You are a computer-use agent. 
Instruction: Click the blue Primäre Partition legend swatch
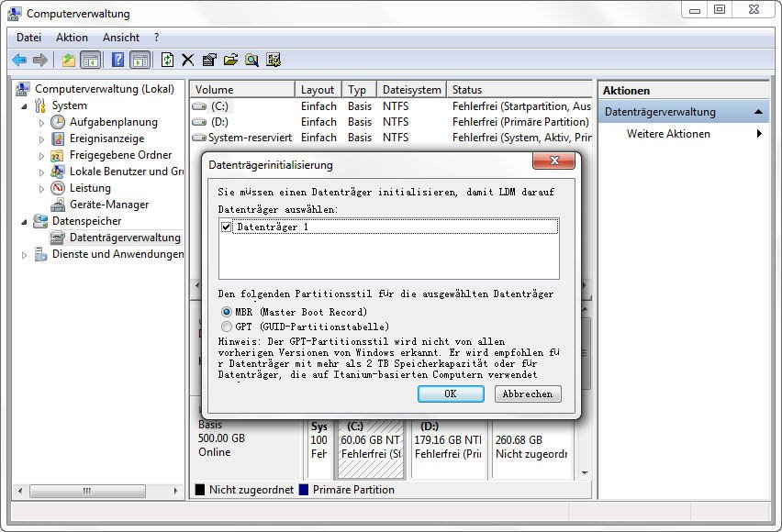304,490
